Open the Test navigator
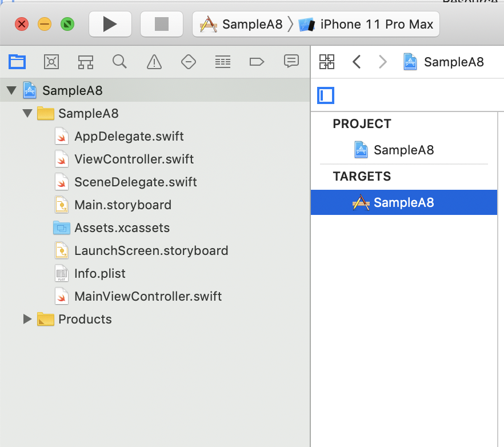The image size is (504, 447). click(x=189, y=62)
